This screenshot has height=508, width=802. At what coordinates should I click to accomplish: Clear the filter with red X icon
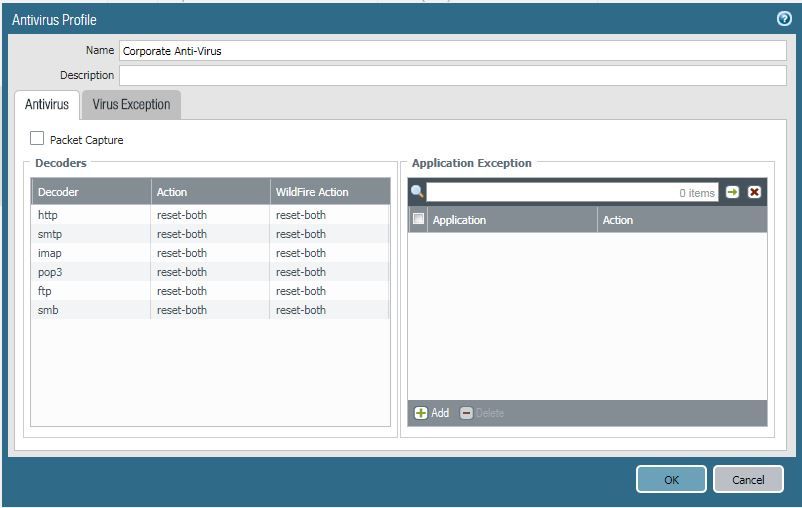pos(755,192)
